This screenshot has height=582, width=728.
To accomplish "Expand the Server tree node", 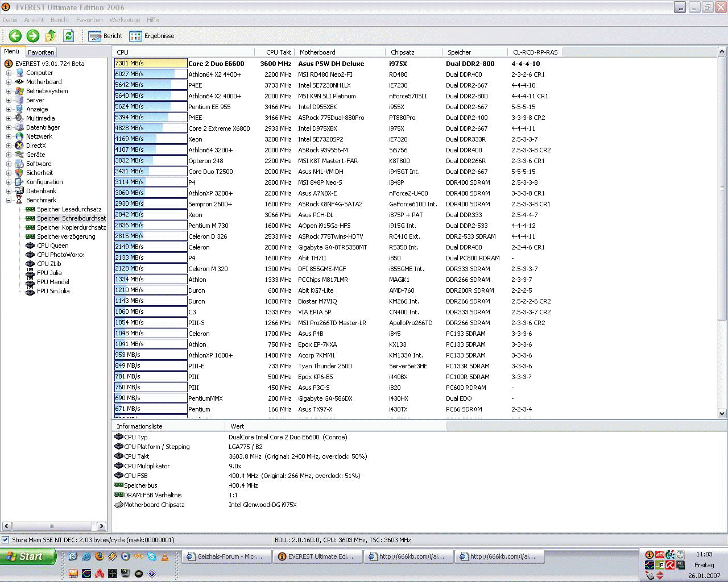I will pos(9,100).
